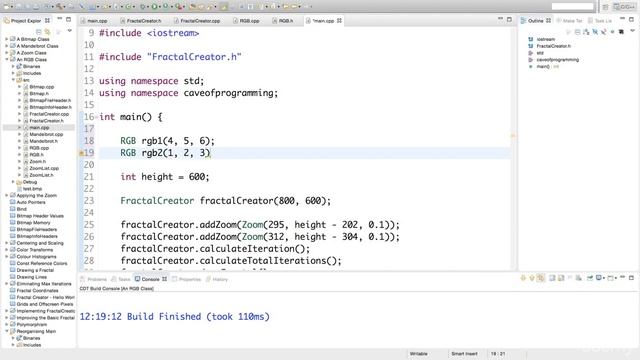The width and height of the screenshot is (640, 360).
Task: Minimize the Project Explorer view
Action: (60, 19)
